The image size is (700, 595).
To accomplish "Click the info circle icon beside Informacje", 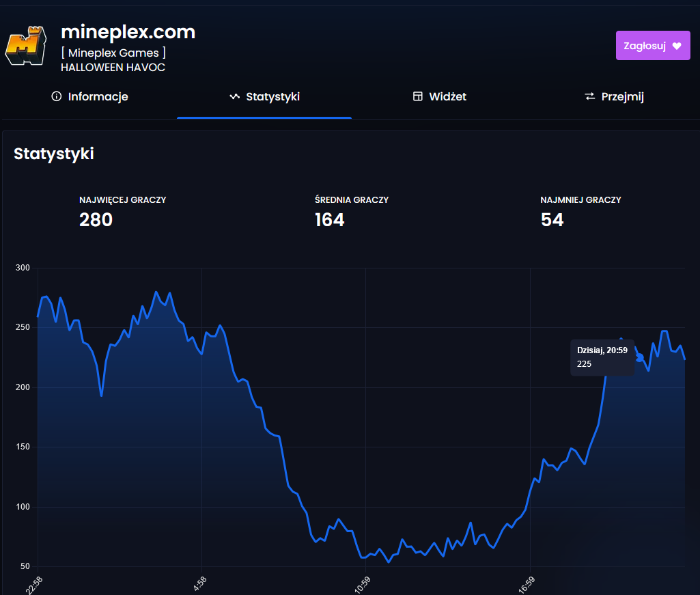I will 57,96.
